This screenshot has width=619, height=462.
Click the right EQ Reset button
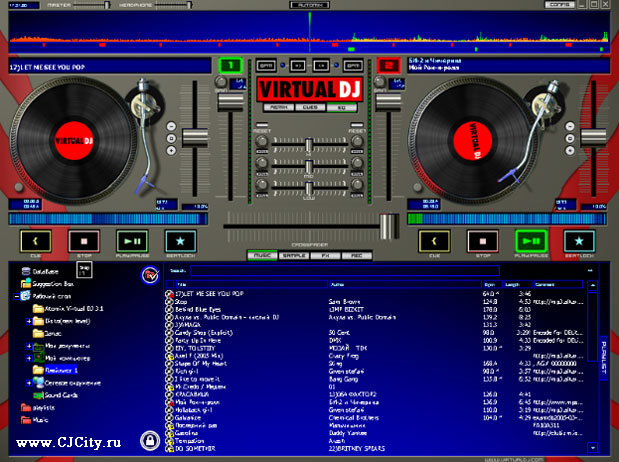pos(357,125)
